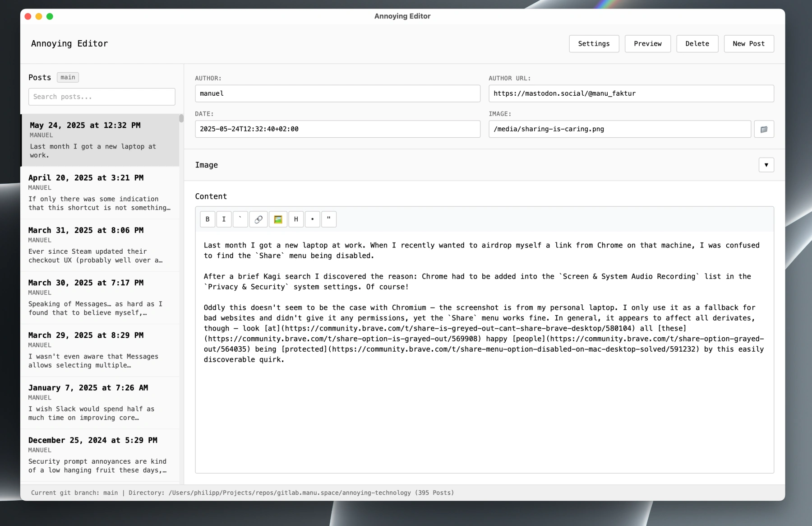Select the March 31, 2025 Steam post
Screen dimensions: 812x526
click(x=99, y=245)
